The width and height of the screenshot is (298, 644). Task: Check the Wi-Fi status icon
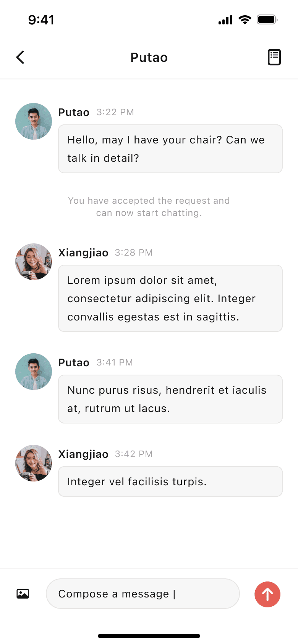click(x=245, y=19)
